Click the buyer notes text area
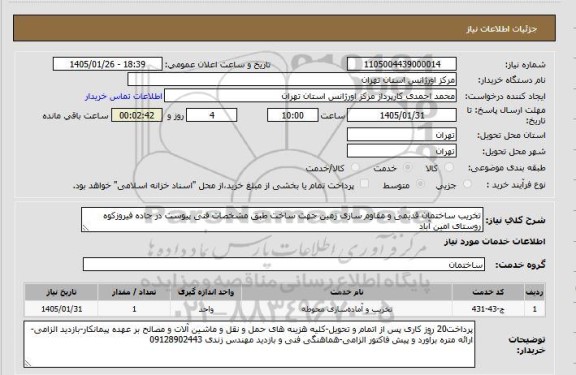This screenshot has height=375, width=576. tap(249, 344)
